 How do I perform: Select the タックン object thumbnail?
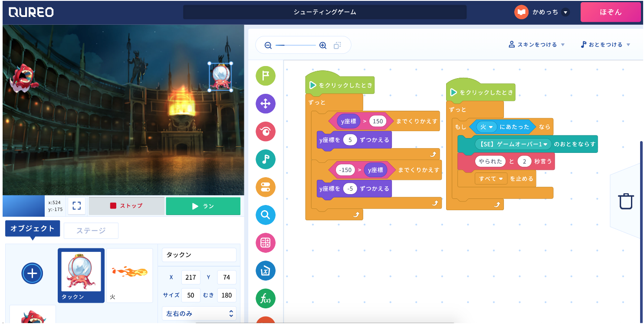(x=81, y=275)
